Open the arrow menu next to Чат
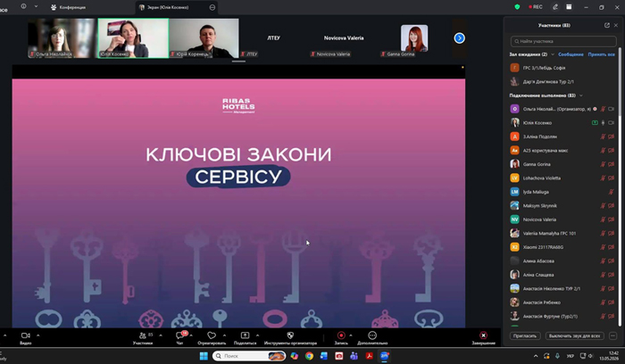Image resolution: width=625 pixels, height=364 pixels. coord(191,335)
